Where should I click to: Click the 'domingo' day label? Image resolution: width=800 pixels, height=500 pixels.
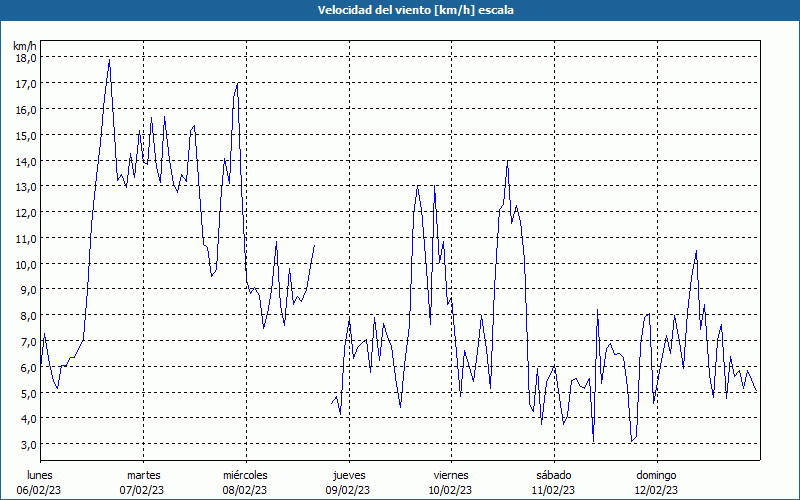(656, 476)
